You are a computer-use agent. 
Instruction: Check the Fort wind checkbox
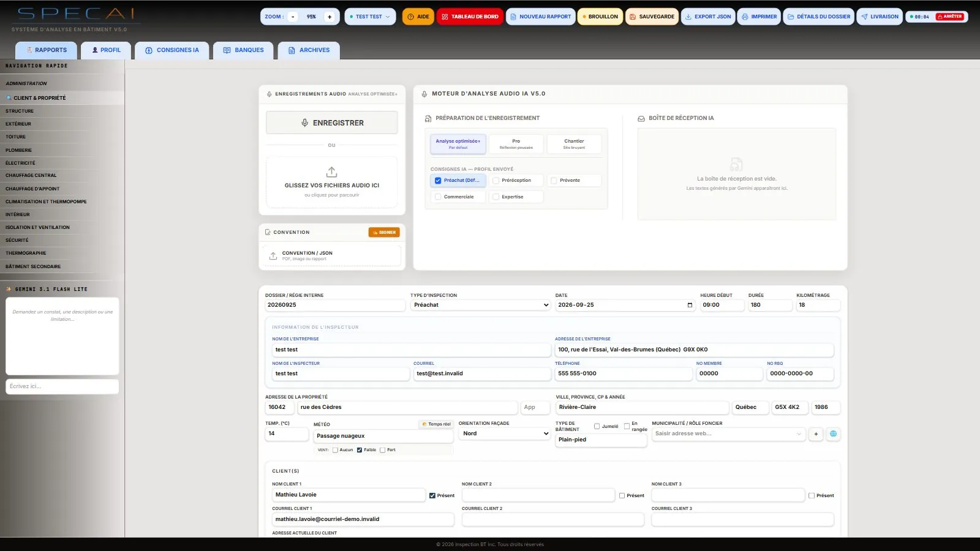click(383, 450)
